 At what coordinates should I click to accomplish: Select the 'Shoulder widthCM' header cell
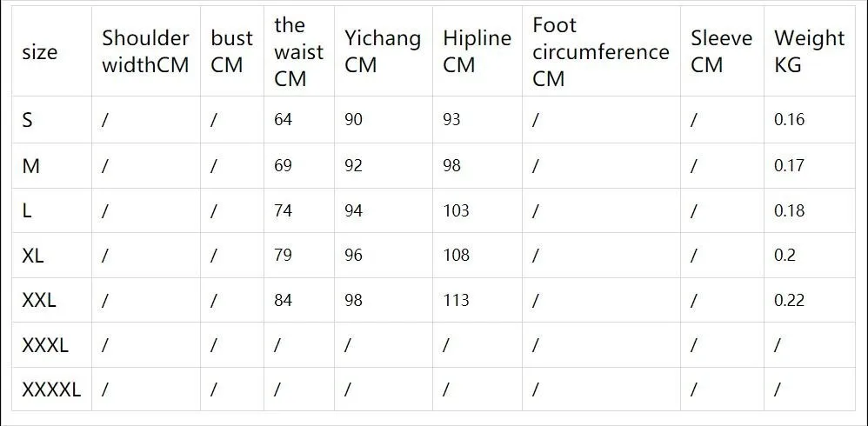[x=146, y=51]
